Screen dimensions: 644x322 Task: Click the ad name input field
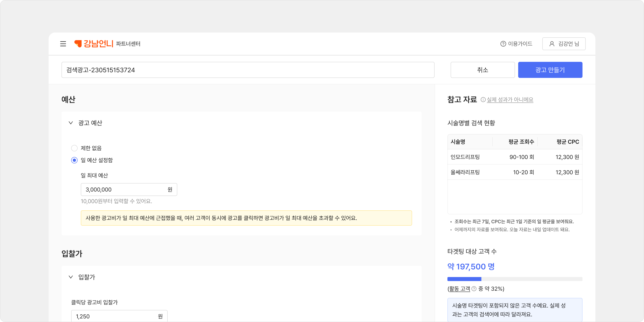click(247, 70)
